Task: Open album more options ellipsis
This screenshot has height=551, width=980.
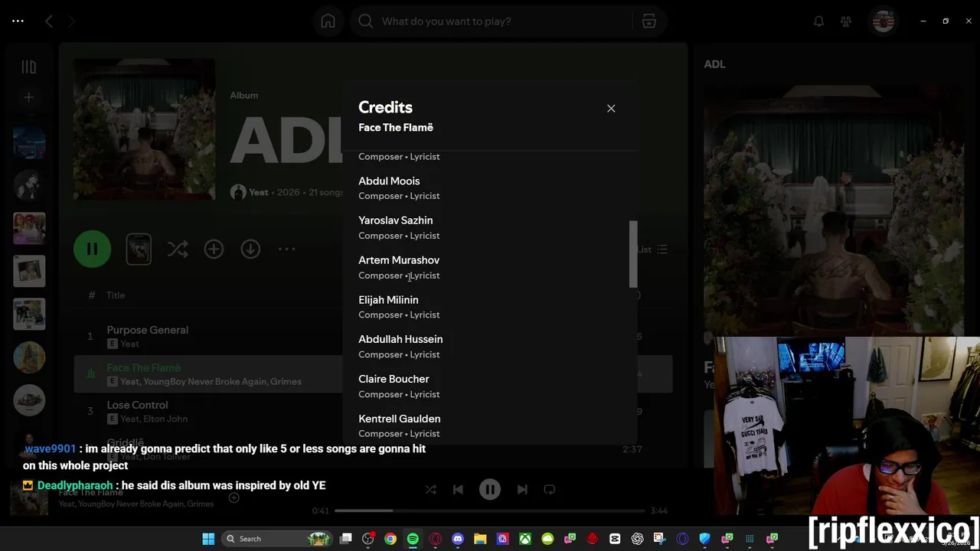Action: (x=286, y=249)
